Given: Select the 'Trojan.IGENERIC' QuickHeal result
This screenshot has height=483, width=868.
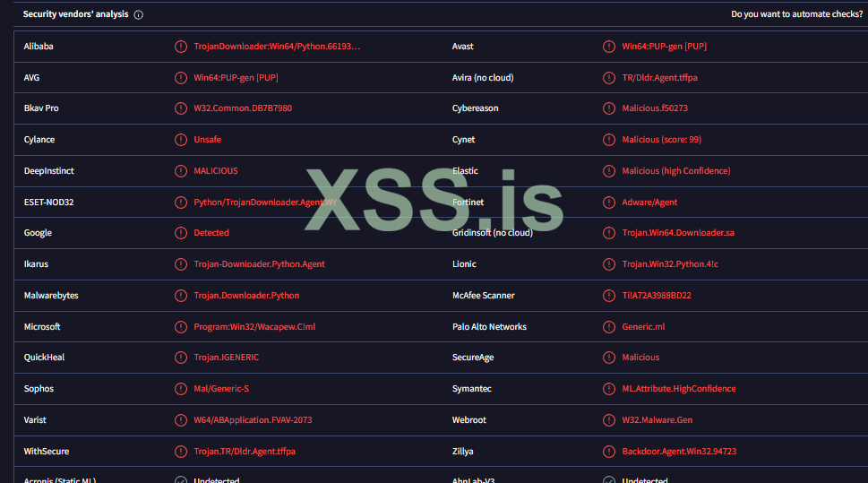Looking at the screenshot, I should 227,358.
